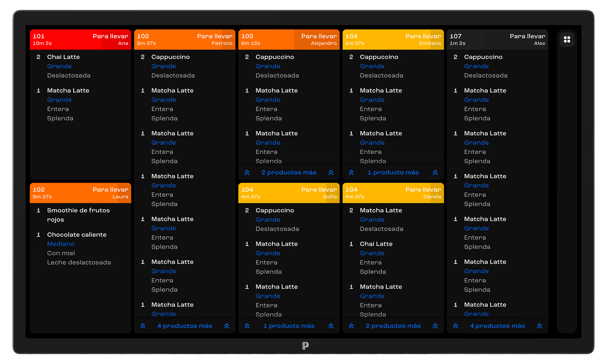The height and width of the screenshot is (364, 607).
Task: Select order 102 header for Laura
Action: pos(80,193)
